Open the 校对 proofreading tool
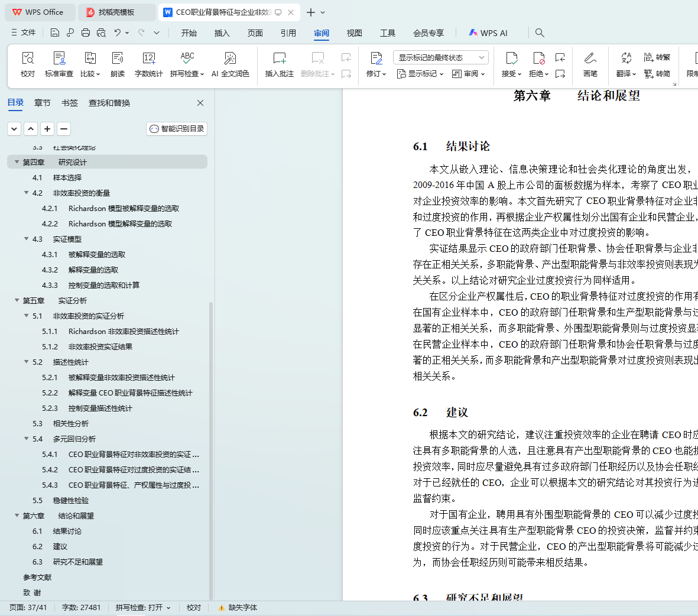The width and height of the screenshot is (698, 616). pyautogui.click(x=28, y=64)
